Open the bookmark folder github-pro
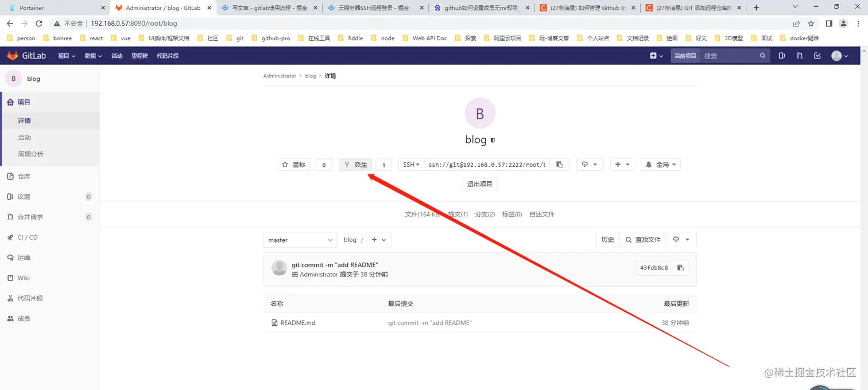The image size is (868, 390). (271, 38)
